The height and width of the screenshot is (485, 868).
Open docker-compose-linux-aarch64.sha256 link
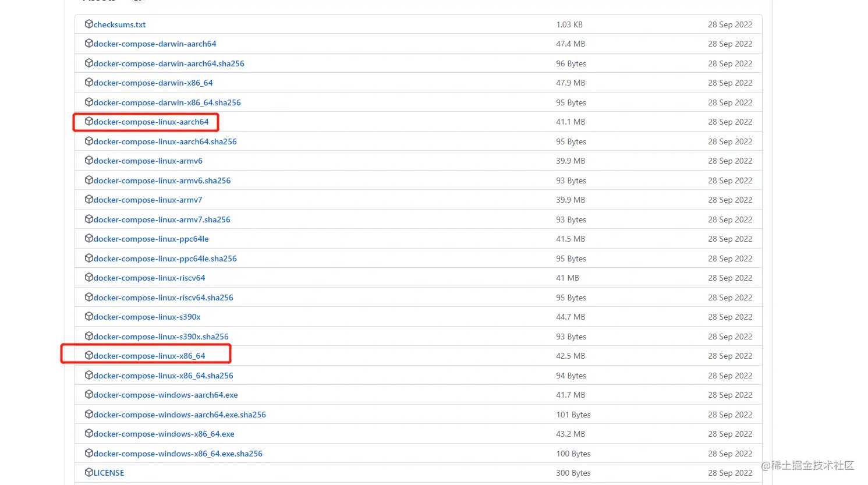pyautogui.click(x=165, y=141)
